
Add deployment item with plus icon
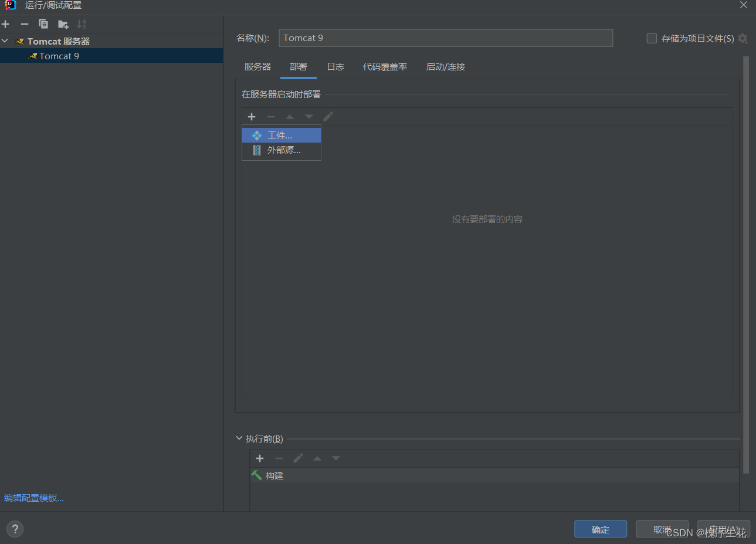[252, 117]
